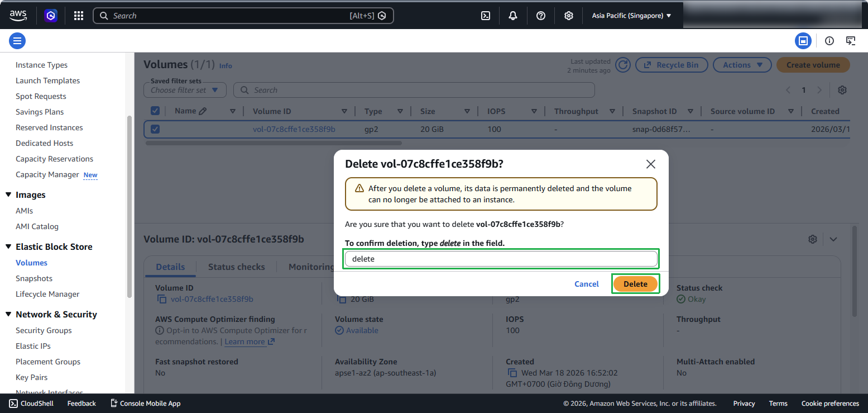Go to the AWS console home logo
Image resolution: width=868 pixels, height=413 pixels.
[18, 16]
